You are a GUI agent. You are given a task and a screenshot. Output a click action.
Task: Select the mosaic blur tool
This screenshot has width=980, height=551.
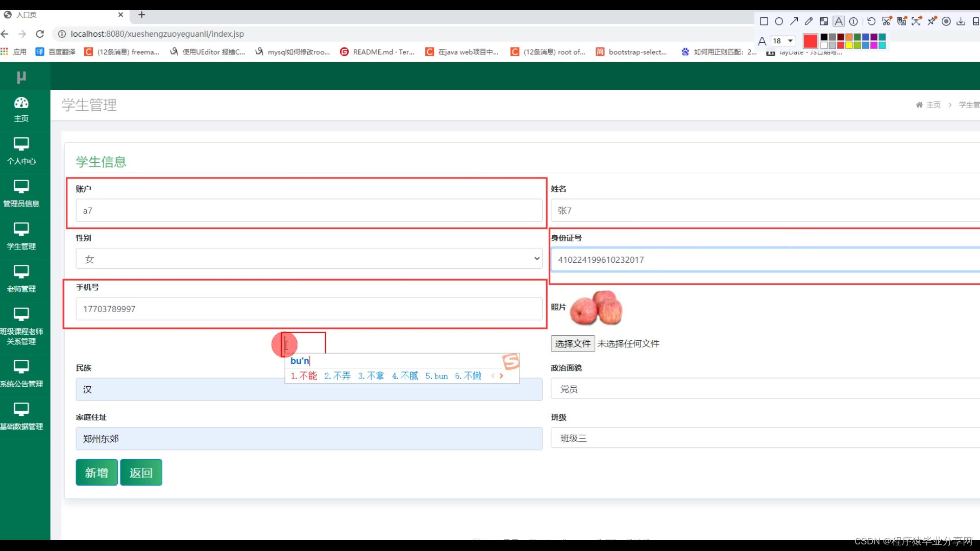click(824, 21)
